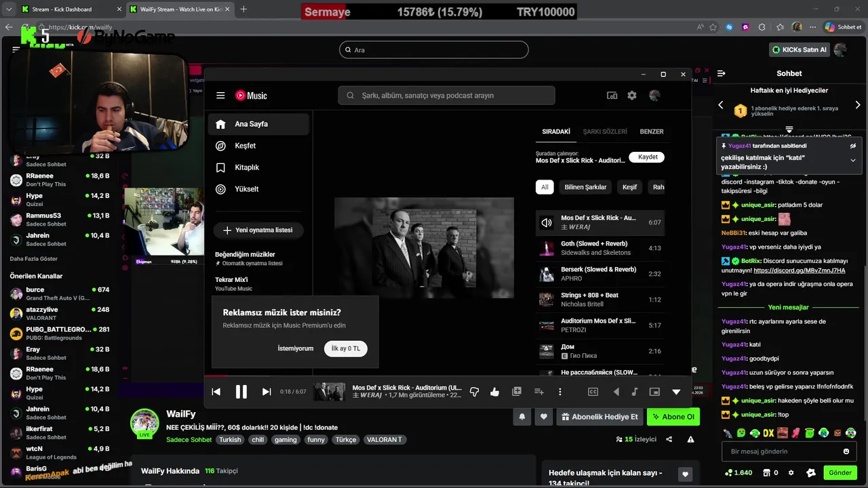Play Berserk (Slowed & Reverb) in queue

[x=600, y=274]
